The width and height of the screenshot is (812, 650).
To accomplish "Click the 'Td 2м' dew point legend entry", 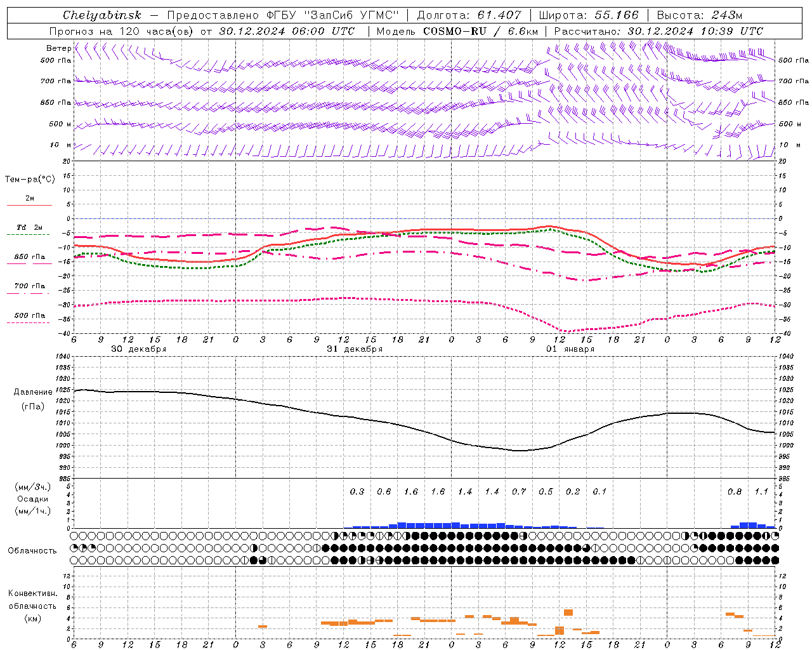I will 30,227.
